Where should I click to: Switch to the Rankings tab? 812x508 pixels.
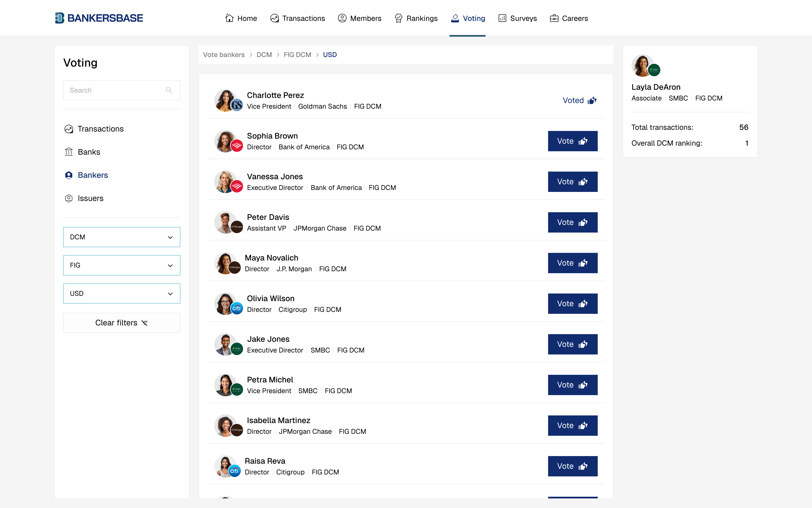[x=416, y=18]
